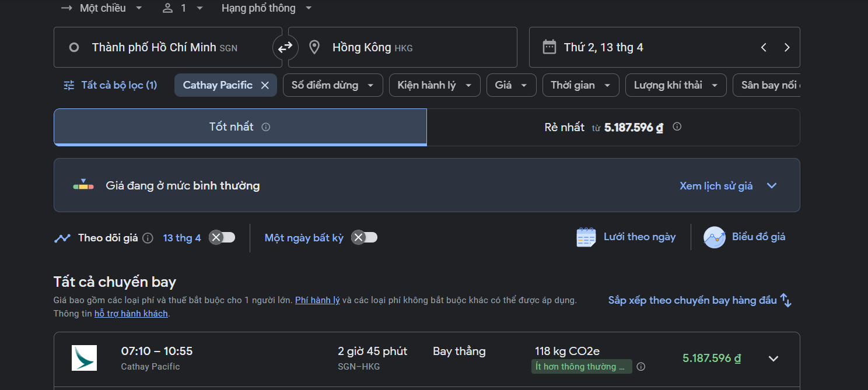Click the Cathay Pacific airline logo

pos(84,358)
